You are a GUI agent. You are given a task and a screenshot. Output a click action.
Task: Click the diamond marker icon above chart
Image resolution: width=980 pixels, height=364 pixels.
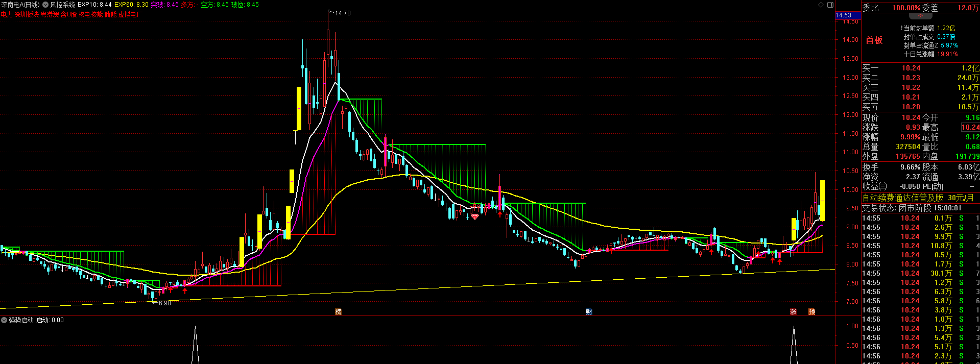(x=821, y=5)
